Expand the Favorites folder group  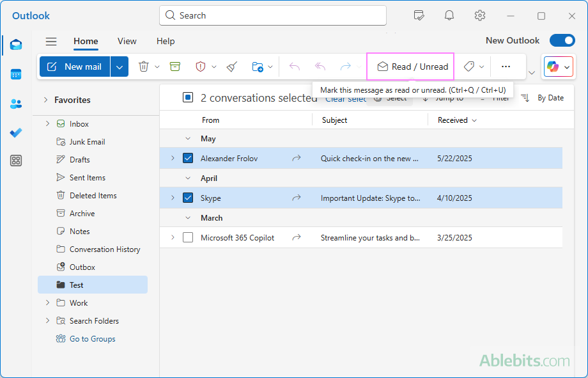click(45, 100)
